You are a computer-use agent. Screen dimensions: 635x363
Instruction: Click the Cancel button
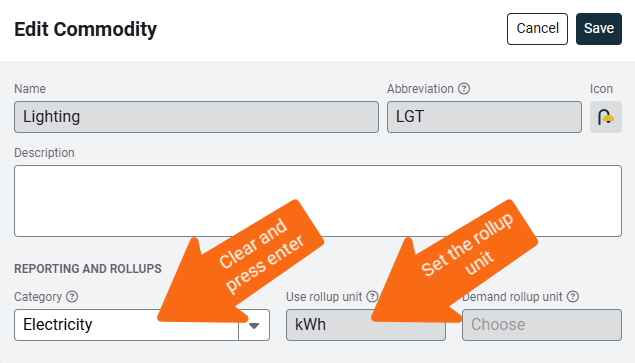point(537,29)
